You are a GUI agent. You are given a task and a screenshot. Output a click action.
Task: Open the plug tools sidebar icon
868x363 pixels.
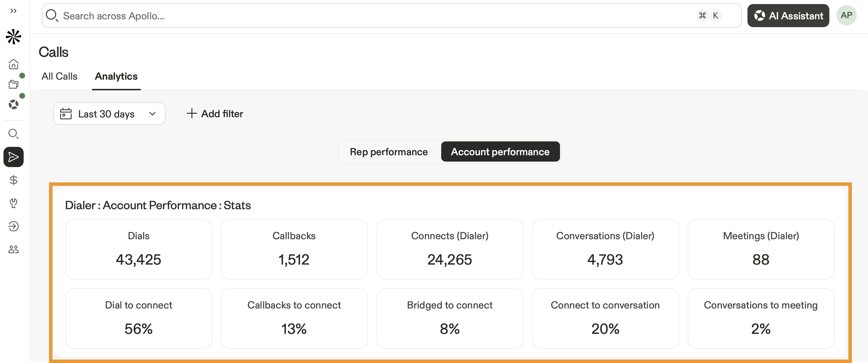tap(14, 203)
